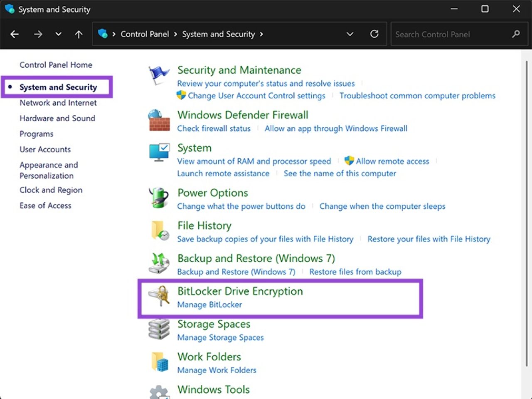Click the breadcrumb arrow after System and Security
The height and width of the screenshot is (399, 532).
[261, 34]
